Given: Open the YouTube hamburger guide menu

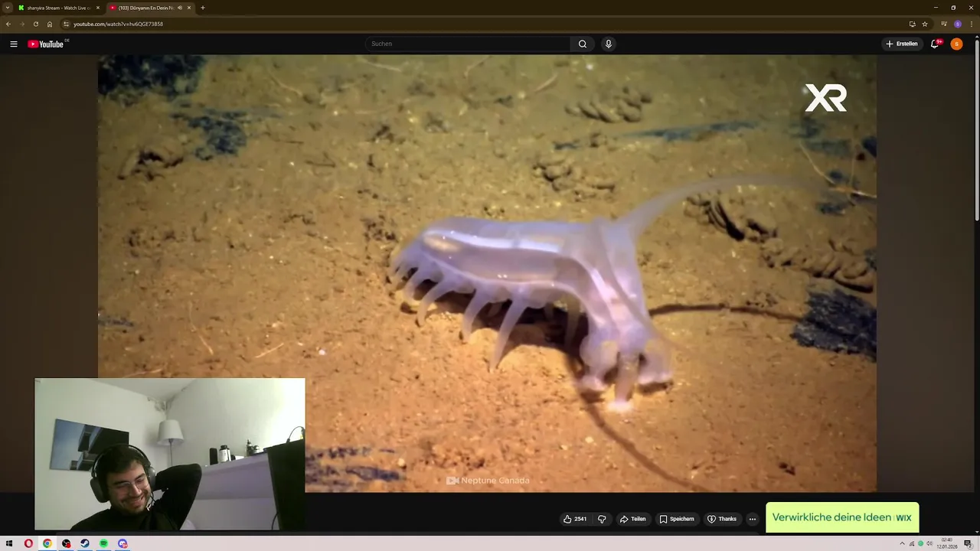Looking at the screenshot, I should coord(13,44).
